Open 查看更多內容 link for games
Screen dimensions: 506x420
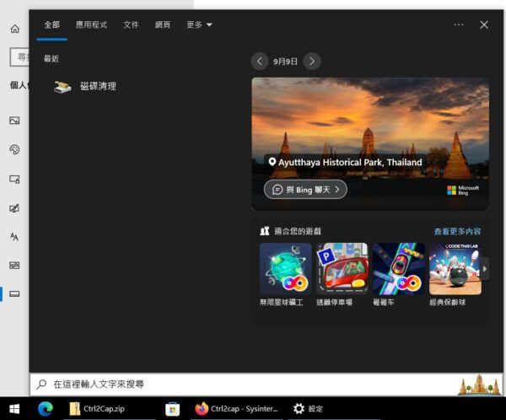pos(457,231)
